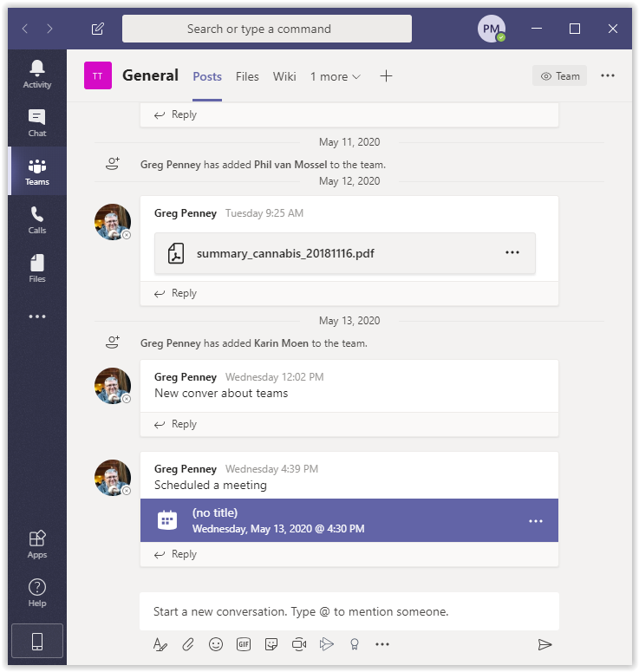Click the meeting calendar icon
The image size is (639, 672).
(167, 520)
